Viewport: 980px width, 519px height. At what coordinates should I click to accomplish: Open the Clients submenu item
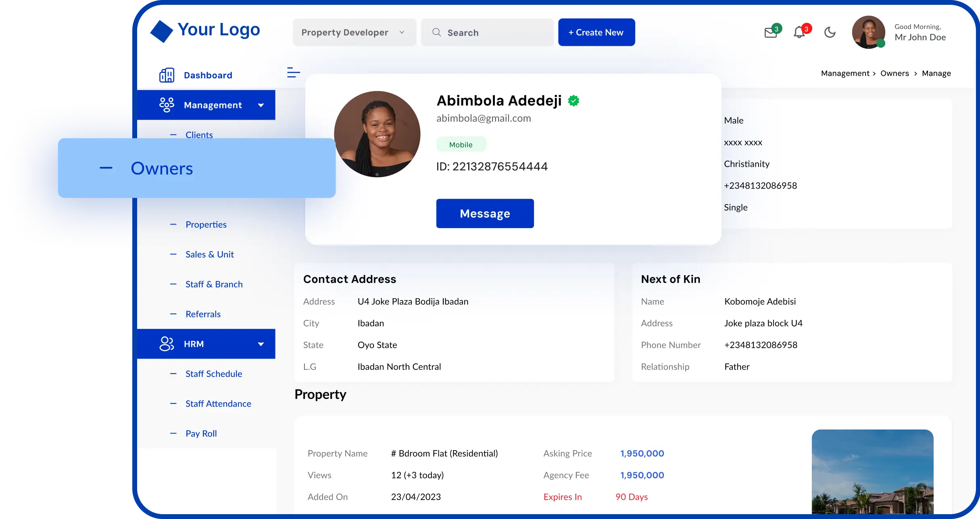pos(199,135)
